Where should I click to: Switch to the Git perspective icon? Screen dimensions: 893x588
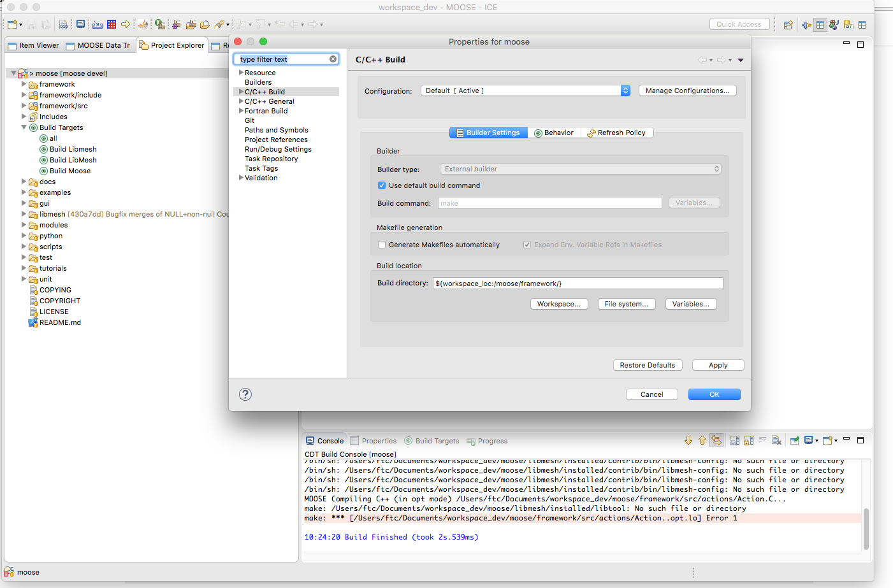coord(848,25)
